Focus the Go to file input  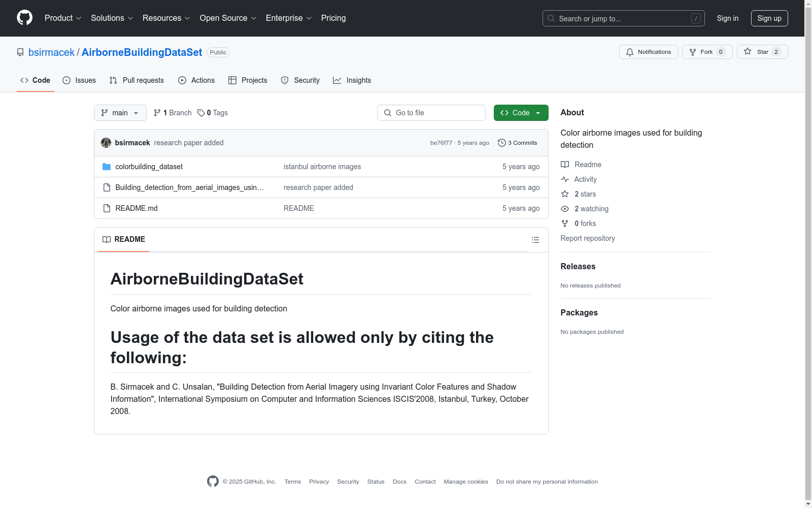click(431, 113)
